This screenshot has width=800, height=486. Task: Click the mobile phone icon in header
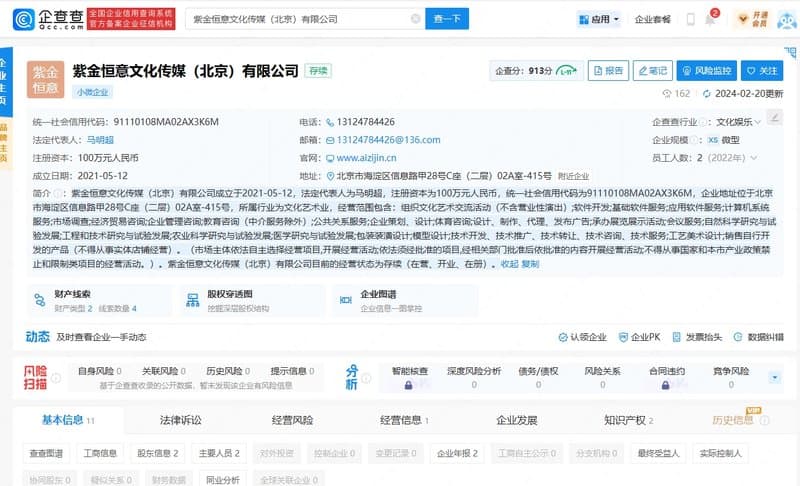[x=690, y=19]
